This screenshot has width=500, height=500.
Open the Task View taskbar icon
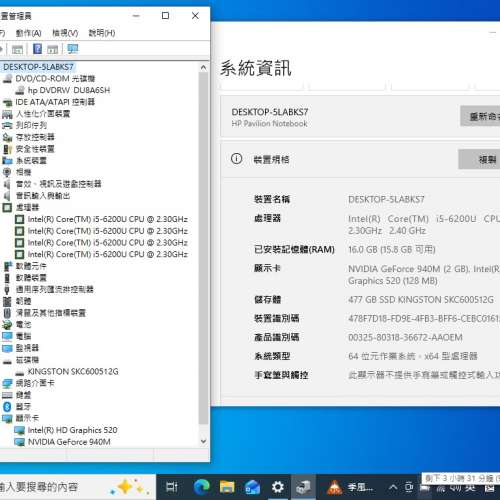pos(172,487)
